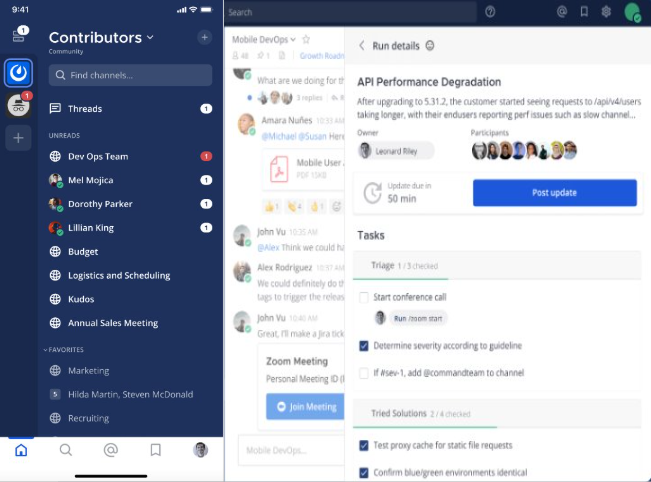Click the plus icon next to Contributors
The image size is (651, 482).
click(204, 37)
